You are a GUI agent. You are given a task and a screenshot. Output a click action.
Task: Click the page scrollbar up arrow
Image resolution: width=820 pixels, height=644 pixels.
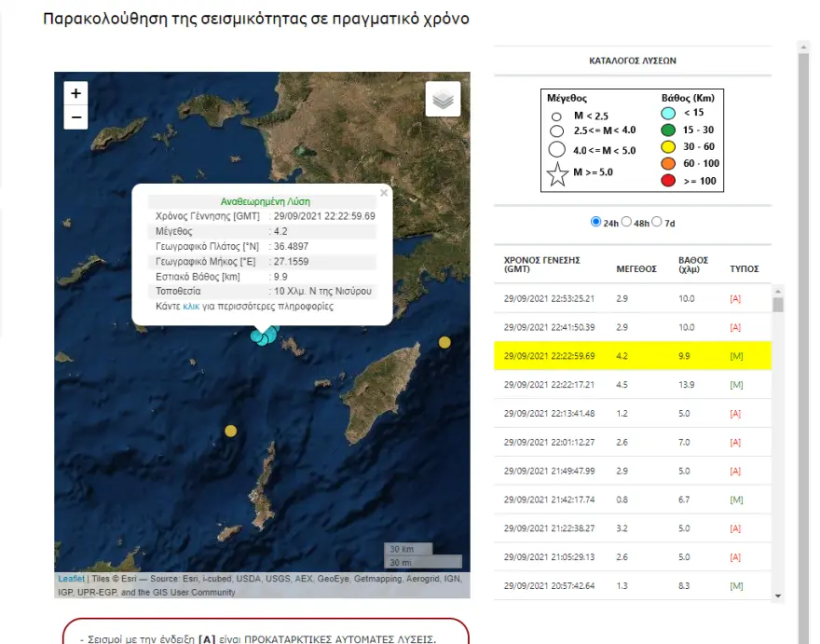802,47
